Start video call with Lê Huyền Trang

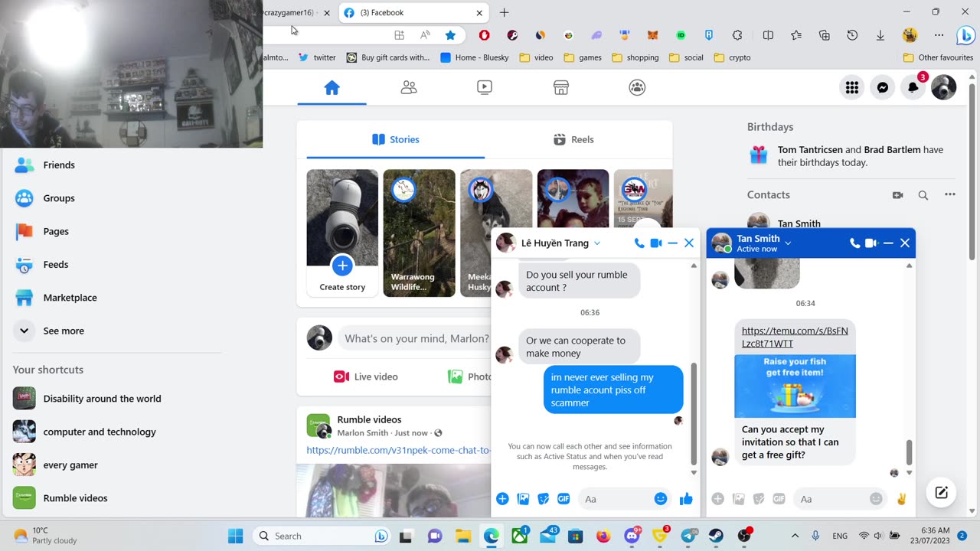click(x=656, y=243)
